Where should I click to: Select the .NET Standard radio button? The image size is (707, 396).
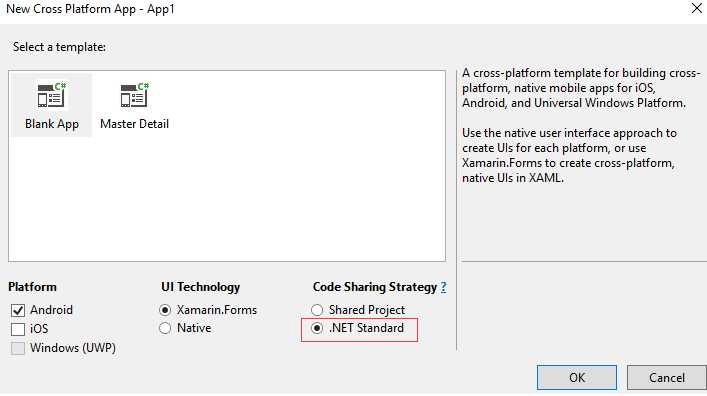pyautogui.click(x=317, y=328)
